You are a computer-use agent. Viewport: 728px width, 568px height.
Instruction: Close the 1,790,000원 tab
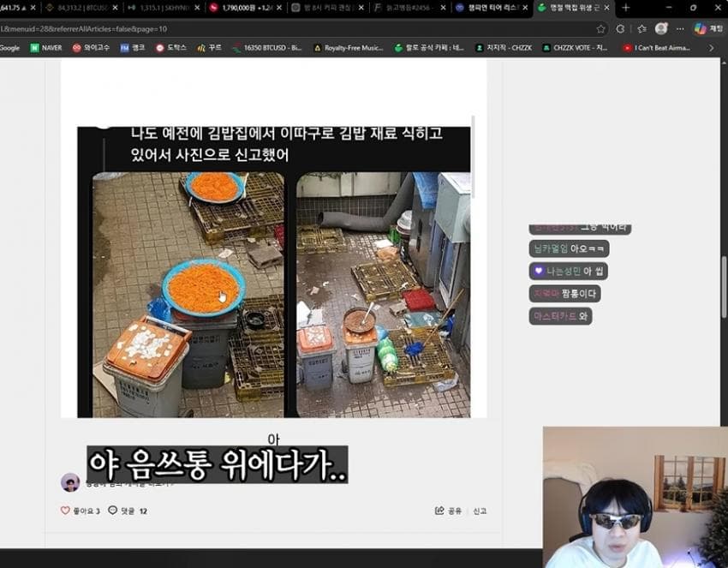(279, 8)
